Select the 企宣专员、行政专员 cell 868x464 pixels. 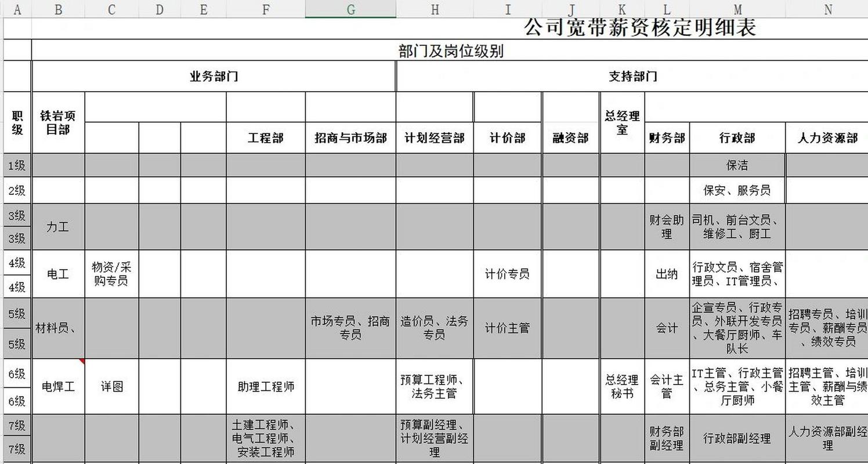pos(737,328)
